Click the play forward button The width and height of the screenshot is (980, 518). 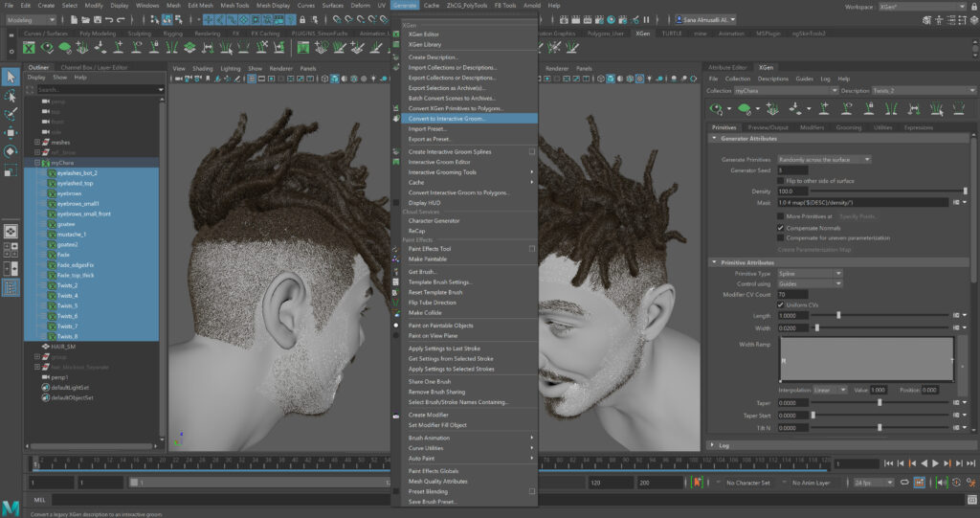(936, 463)
